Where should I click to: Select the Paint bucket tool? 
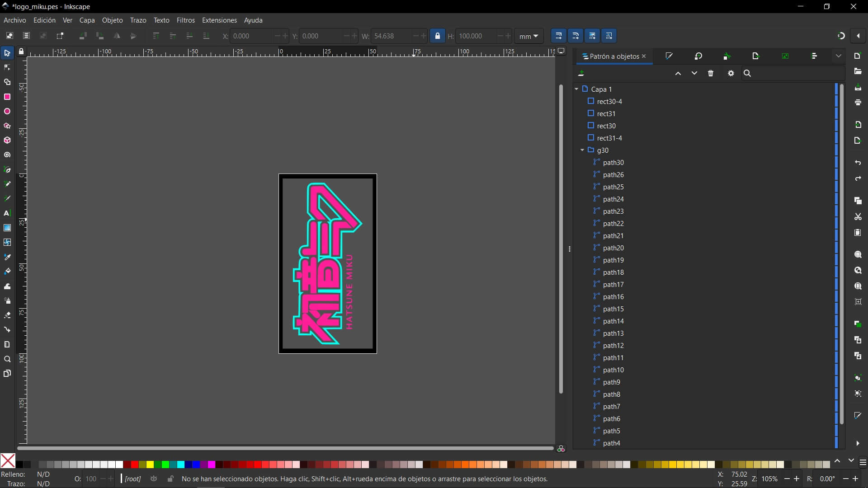[x=7, y=271]
